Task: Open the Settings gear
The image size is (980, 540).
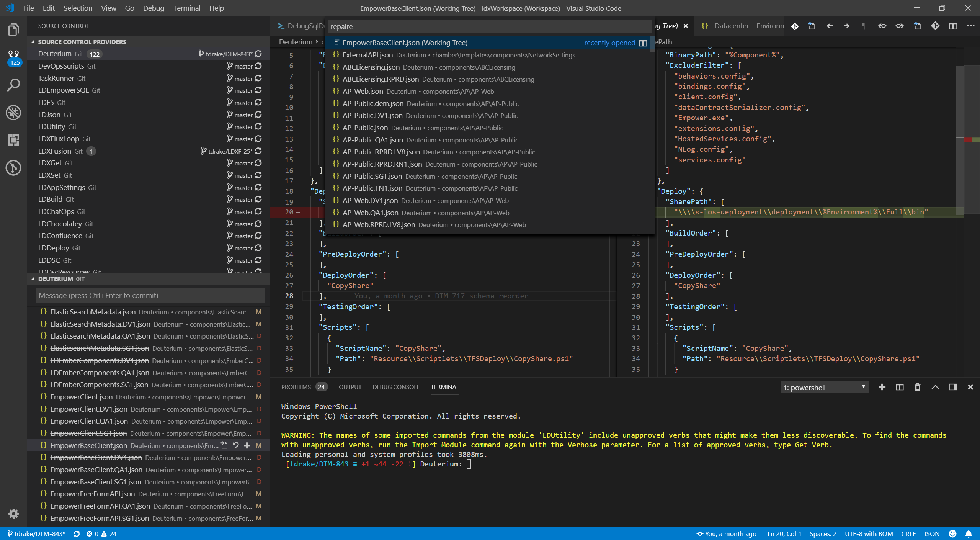Action: (x=13, y=514)
